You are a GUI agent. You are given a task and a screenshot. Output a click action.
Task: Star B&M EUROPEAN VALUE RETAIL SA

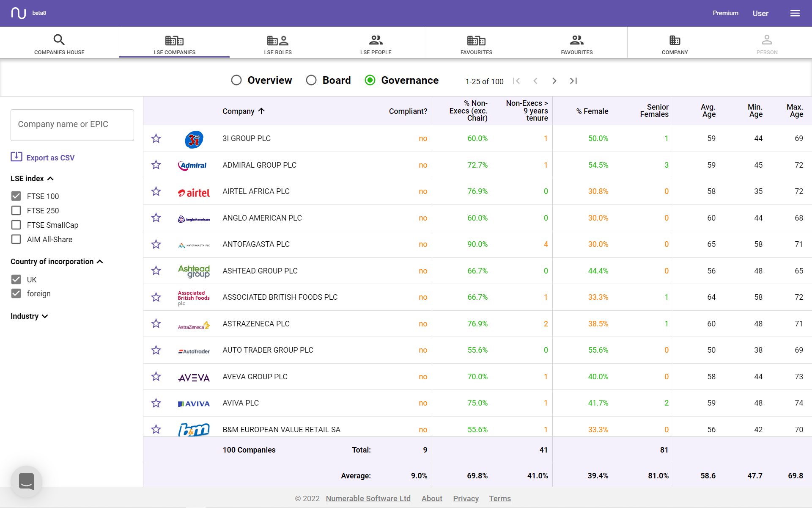click(x=156, y=429)
